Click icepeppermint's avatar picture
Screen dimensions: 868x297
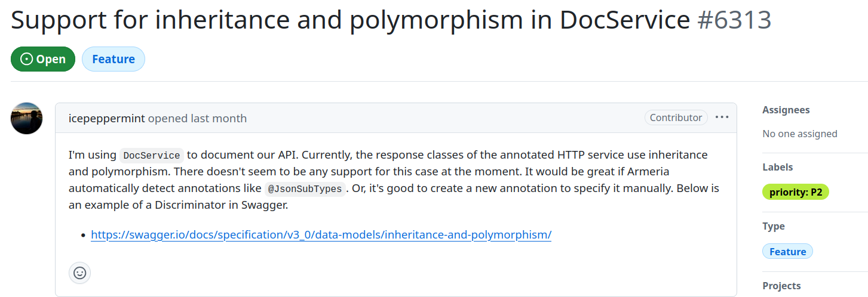(27, 118)
